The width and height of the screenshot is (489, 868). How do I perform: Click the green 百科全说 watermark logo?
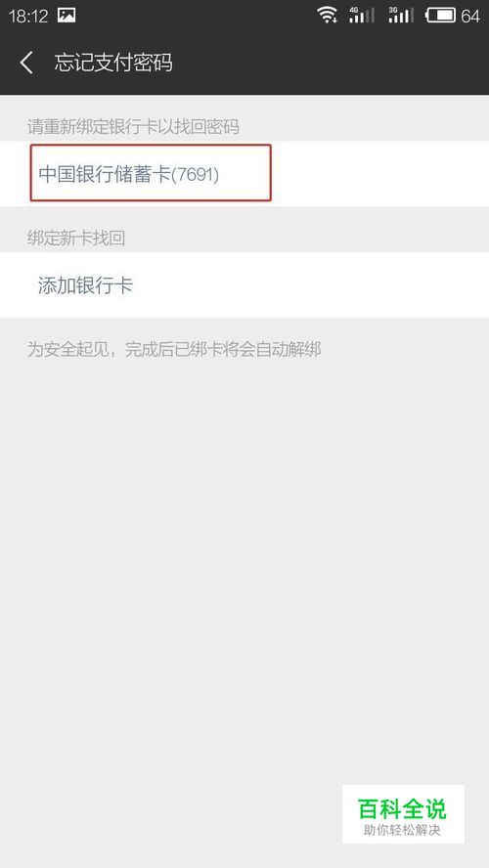tap(402, 808)
